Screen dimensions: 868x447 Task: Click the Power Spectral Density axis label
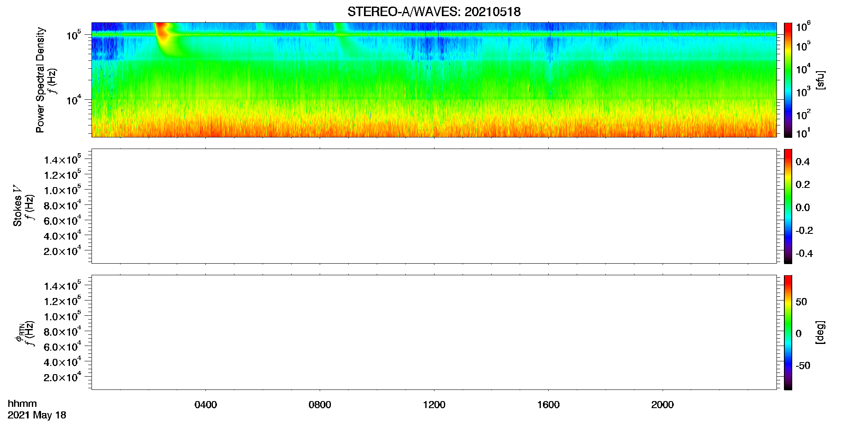pyautogui.click(x=40, y=80)
